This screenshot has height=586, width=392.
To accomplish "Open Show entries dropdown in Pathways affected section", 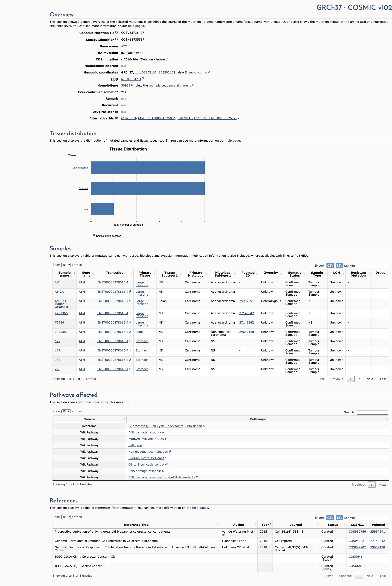I will [x=66, y=411].
